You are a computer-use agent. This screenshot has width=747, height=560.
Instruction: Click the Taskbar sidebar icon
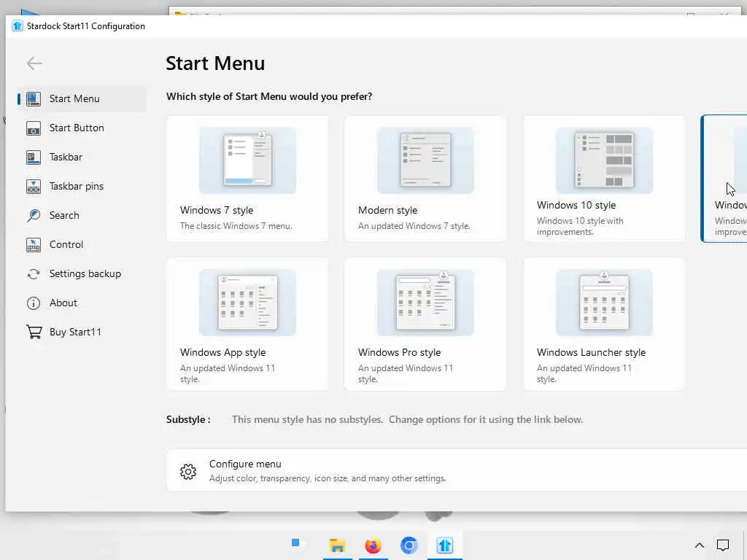point(34,157)
